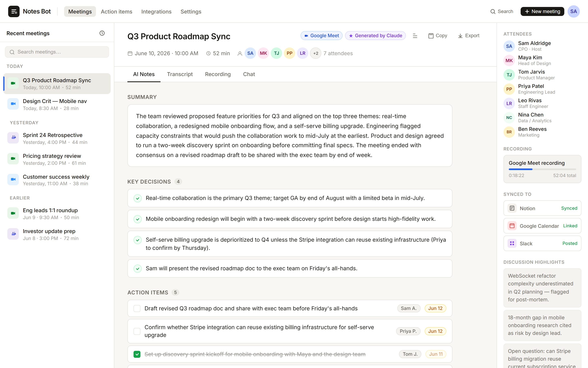Click Ben Reeves's BR avatar in Attendees
The image size is (588, 368).
pyautogui.click(x=509, y=132)
